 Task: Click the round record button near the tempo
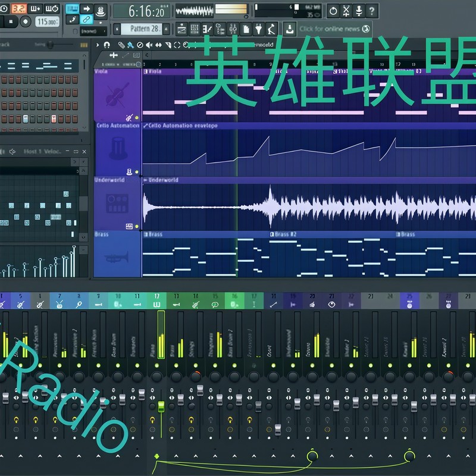[26, 21]
